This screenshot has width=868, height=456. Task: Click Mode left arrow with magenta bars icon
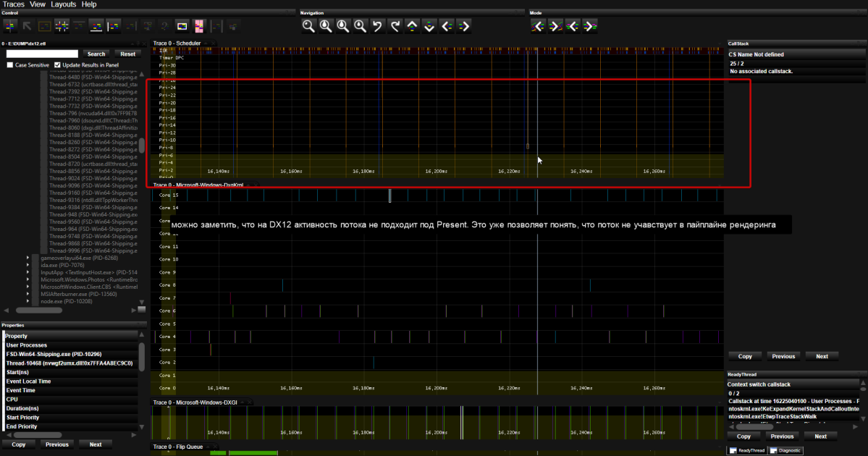point(573,26)
